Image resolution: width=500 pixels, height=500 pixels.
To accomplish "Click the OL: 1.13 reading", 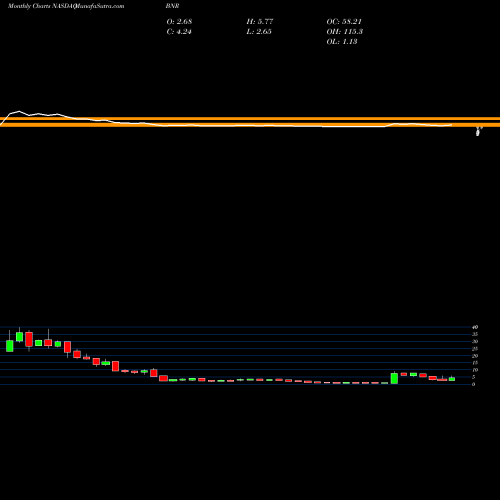I will coord(342,42).
